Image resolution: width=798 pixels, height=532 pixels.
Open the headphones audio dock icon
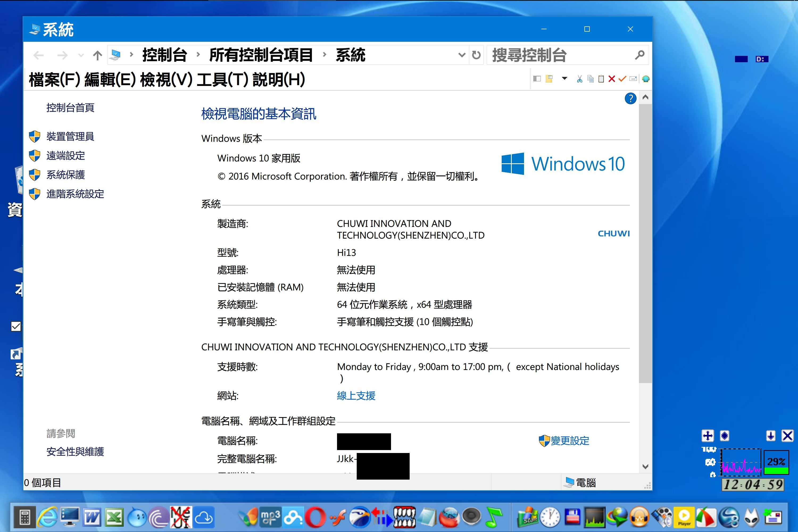[639, 517]
